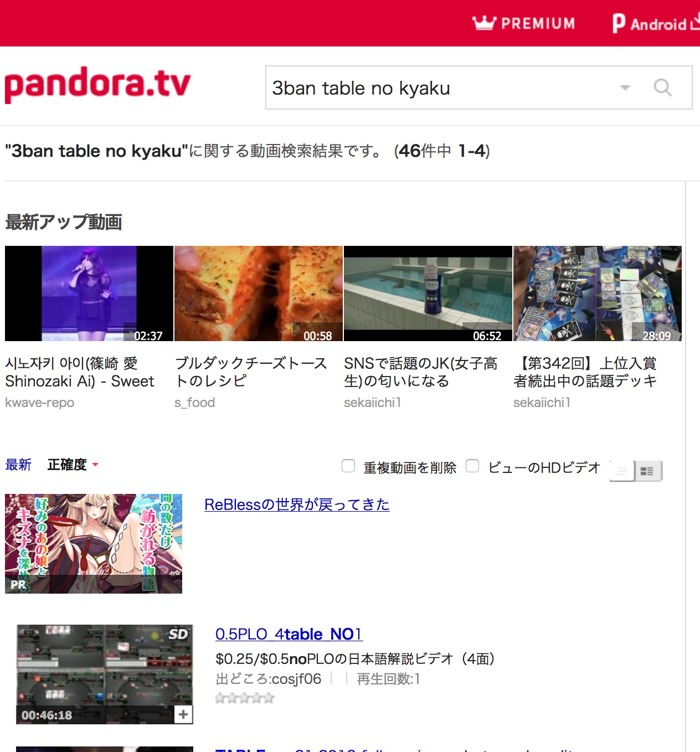Open the 28:09 card deck thumbnail
Image resolution: width=700 pixels, height=752 pixels.
pyautogui.click(x=598, y=293)
